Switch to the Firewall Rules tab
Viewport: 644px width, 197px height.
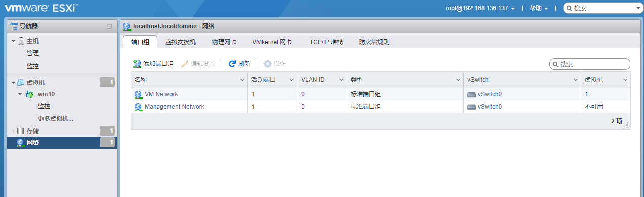374,42
